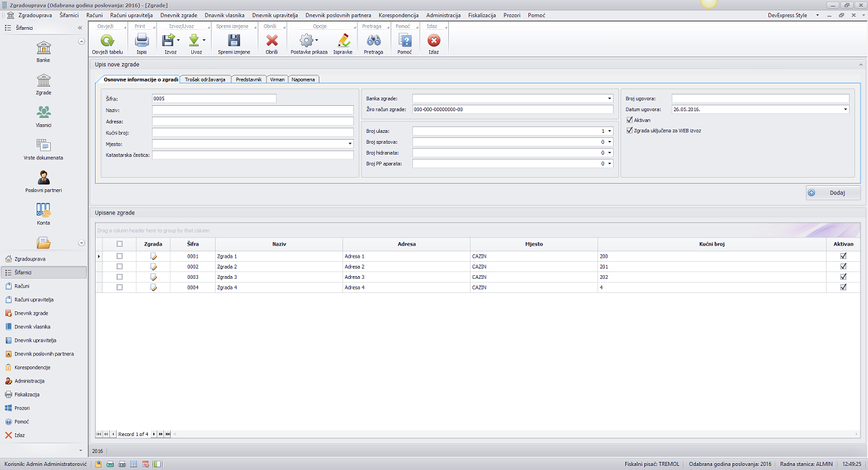Tick the selection checkbox for Zgrada 2

coord(120,267)
